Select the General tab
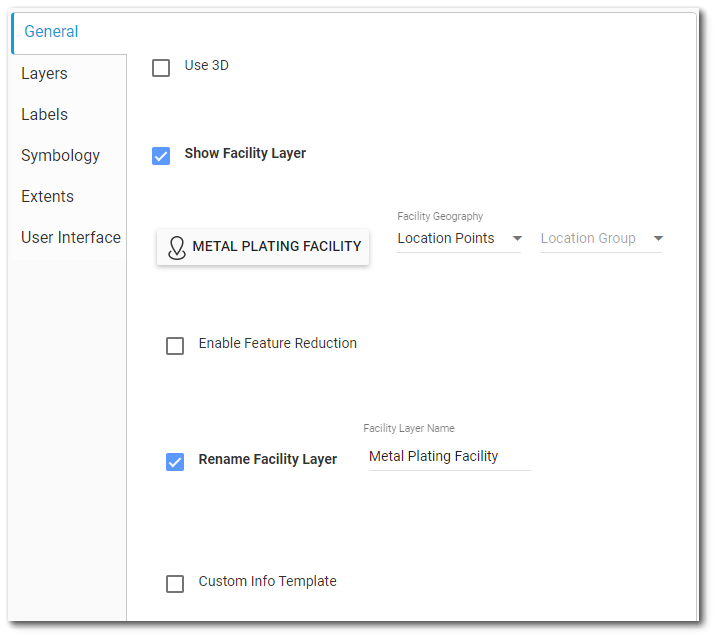The image size is (715, 637). 52,32
